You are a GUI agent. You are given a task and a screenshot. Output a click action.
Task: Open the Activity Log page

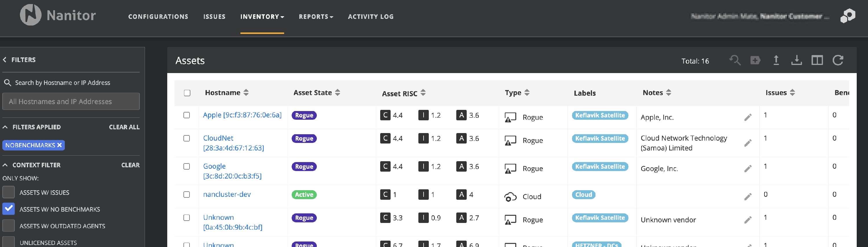pos(371,17)
